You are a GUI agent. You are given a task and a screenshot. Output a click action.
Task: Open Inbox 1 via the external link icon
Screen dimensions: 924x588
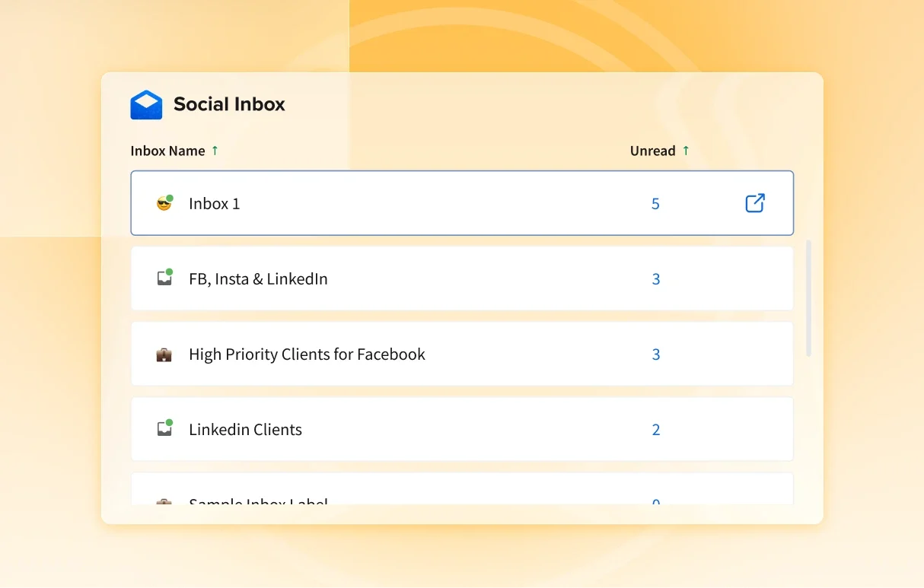click(x=754, y=203)
